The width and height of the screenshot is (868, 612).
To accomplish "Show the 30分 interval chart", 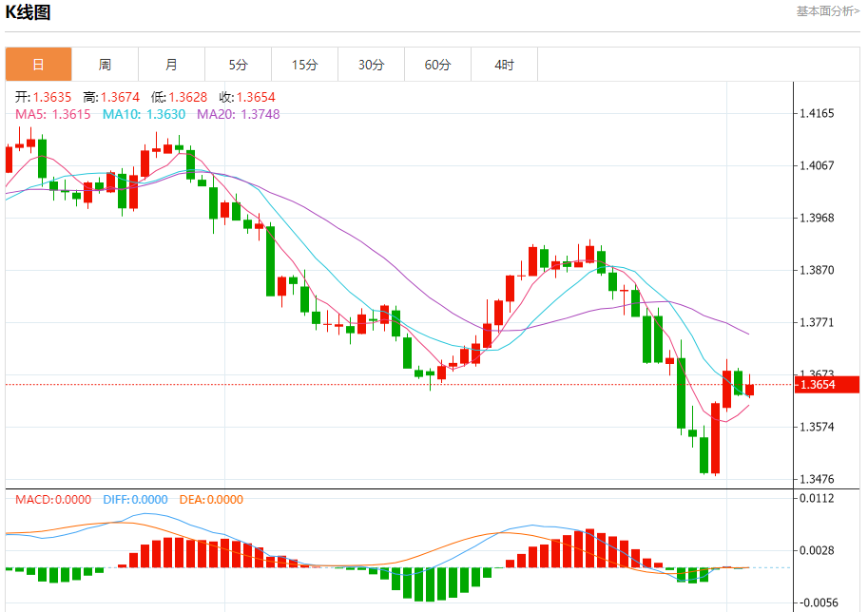I will click(x=371, y=65).
